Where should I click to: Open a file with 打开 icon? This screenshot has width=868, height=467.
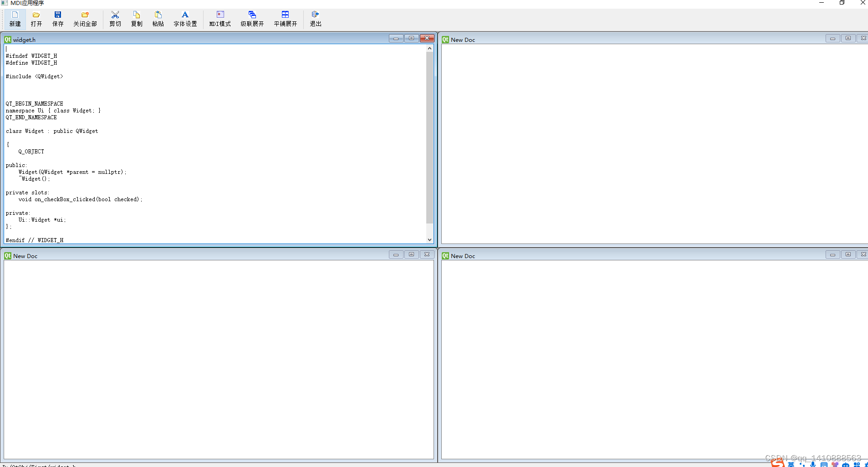coord(36,19)
